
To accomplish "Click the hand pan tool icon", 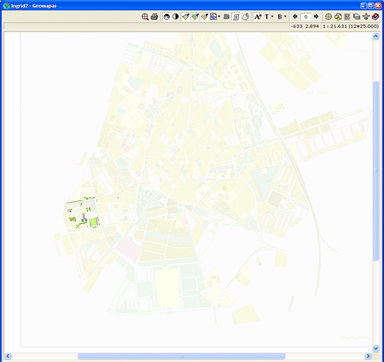I will (x=245, y=17).
